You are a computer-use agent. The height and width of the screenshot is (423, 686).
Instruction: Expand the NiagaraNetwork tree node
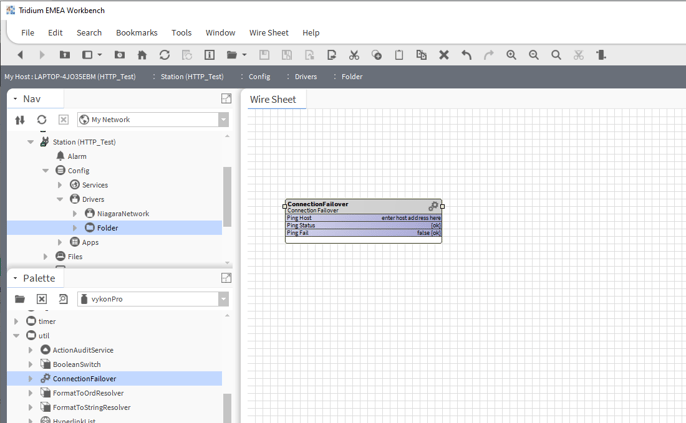pyautogui.click(x=75, y=213)
